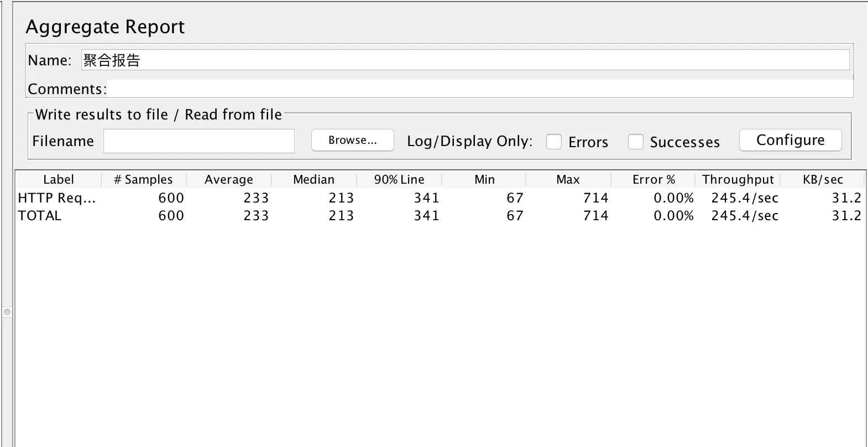Screen dimensions: 868x447
Task: Select the TOTAL row label
Action: pos(40,216)
